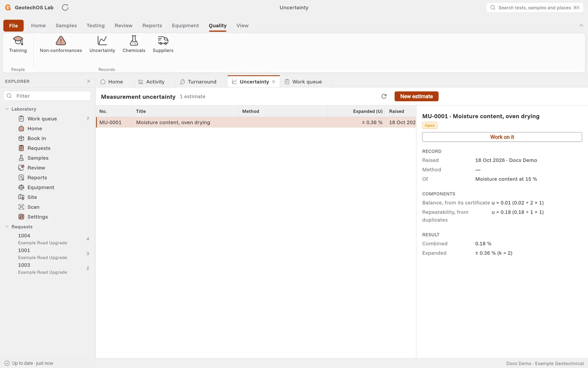Image resolution: width=588 pixels, height=368 pixels.
Task: Close the Uncertainty document tab
Action: [x=273, y=82]
